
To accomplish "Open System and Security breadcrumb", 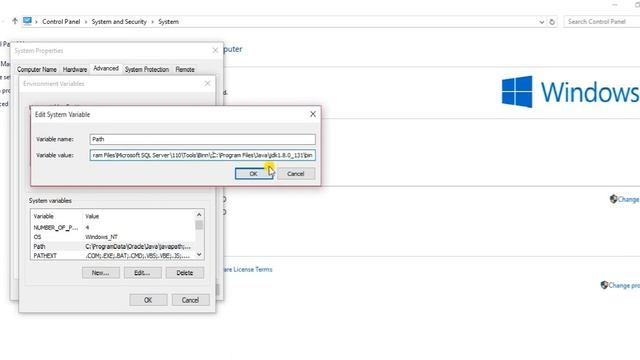I will pos(119,22).
